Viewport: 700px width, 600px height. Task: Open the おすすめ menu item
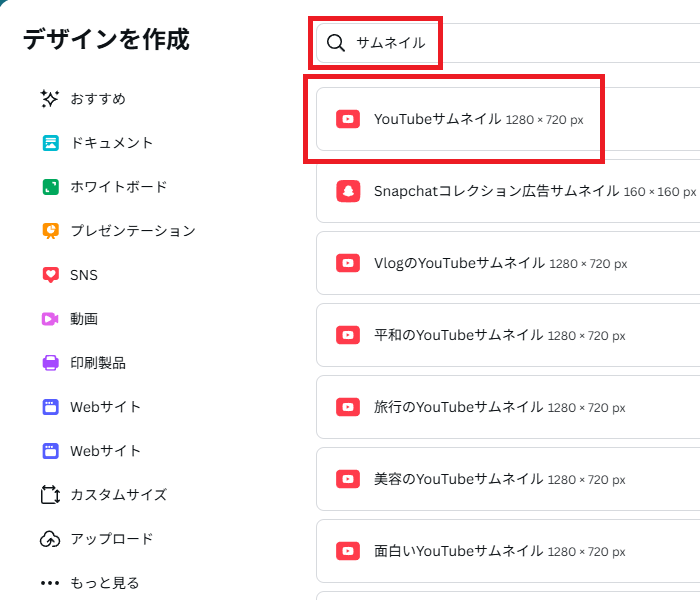pos(98,99)
